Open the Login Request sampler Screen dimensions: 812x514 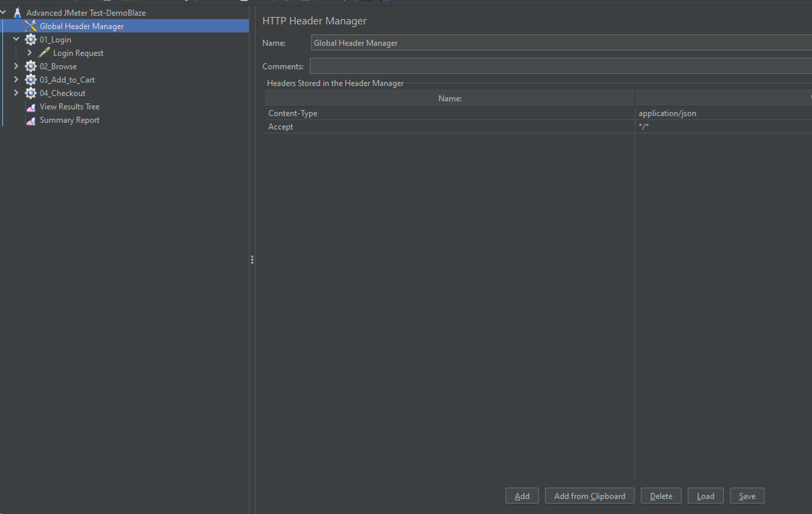[x=78, y=53]
